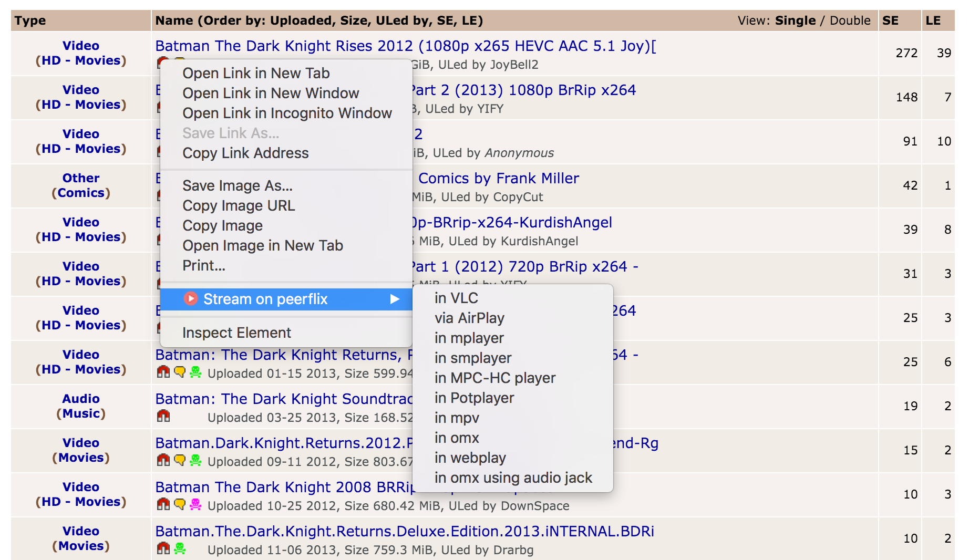Open the Music subcategory link
969x560 pixels.
[81, 413]
